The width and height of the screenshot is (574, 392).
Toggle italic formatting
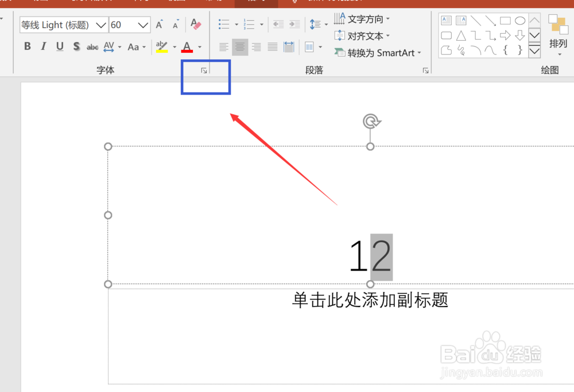point(43,46)
